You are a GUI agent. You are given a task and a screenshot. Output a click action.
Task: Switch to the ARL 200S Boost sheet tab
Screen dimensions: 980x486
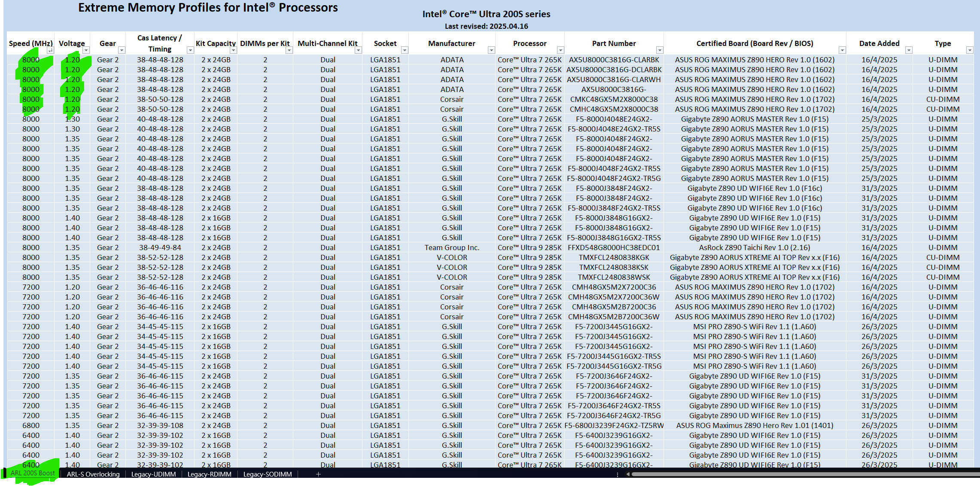(33, 474)
